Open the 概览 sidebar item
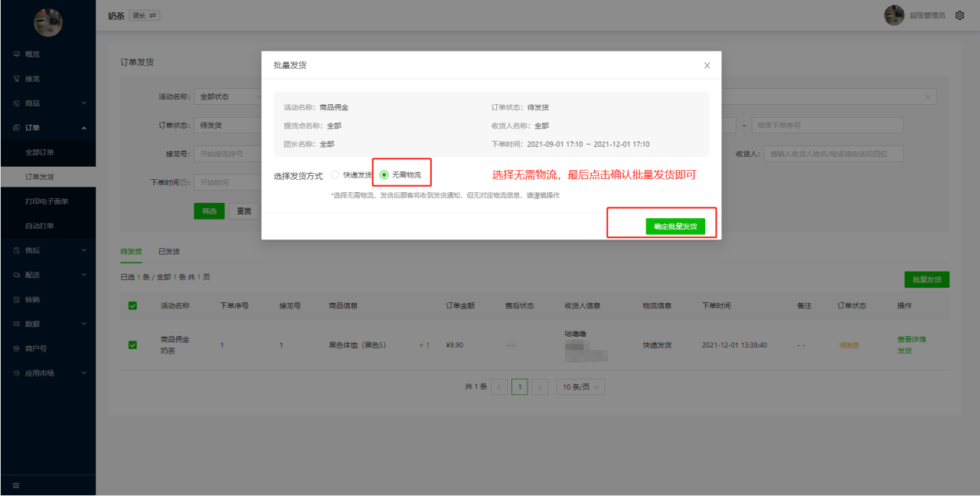 [x=47, y=54]
